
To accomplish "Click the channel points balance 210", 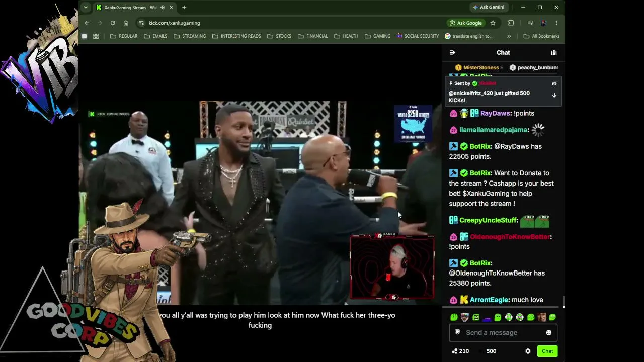I will click(460, 351).
